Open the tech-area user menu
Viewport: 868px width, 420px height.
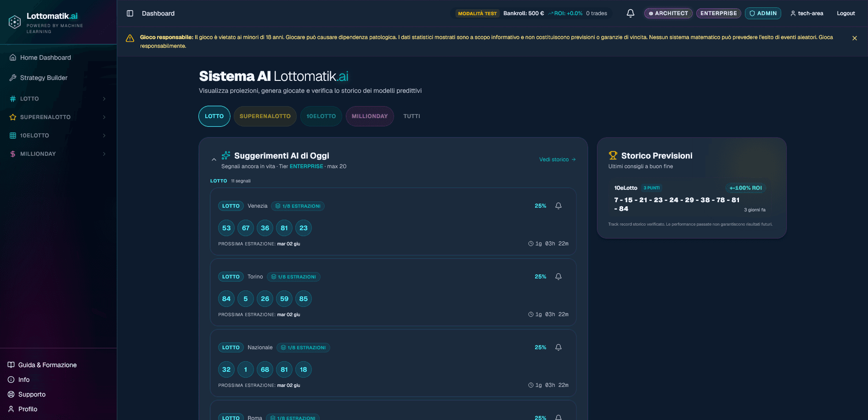point(807,13)
